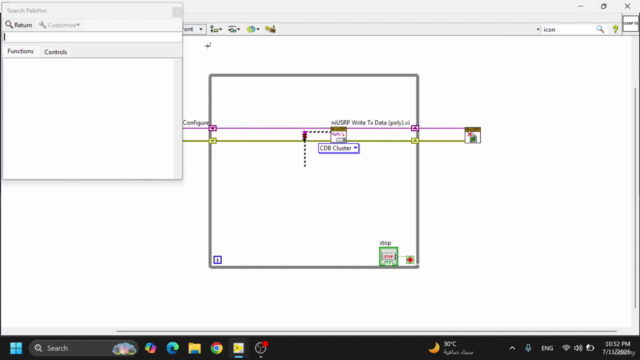Click the 'Configure' label left of loop
640x360 pixels.
(x=196, y=122)
